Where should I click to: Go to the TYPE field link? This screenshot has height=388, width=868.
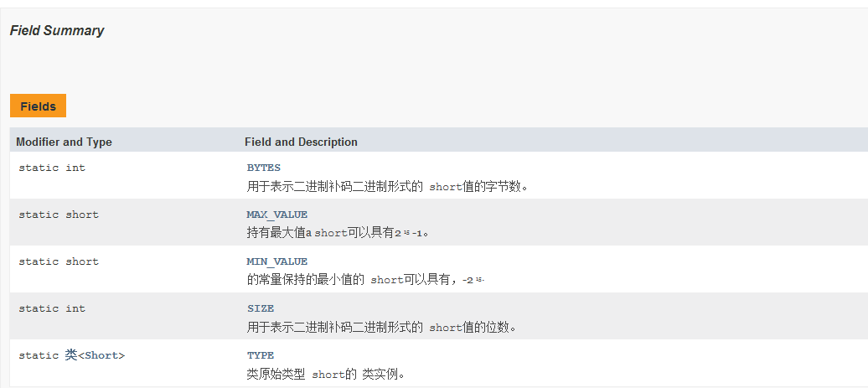click(x=261, y=355)
